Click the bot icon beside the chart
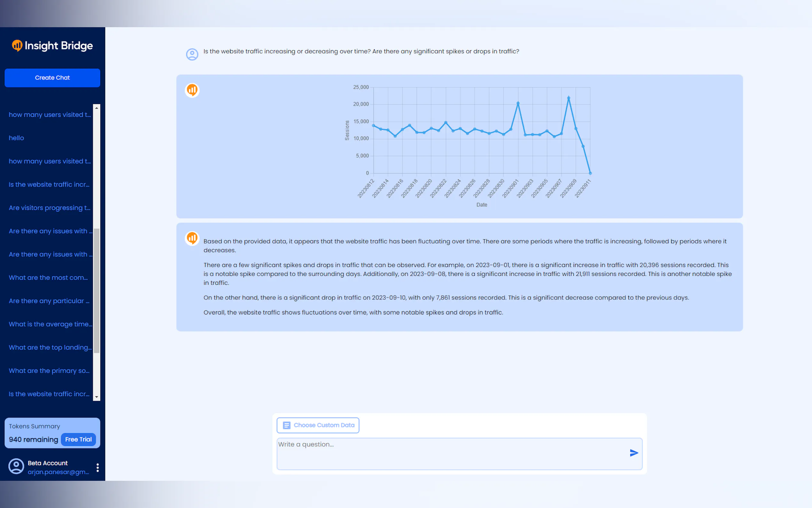The height and width of the screenshot is (508, 812). 192,90
